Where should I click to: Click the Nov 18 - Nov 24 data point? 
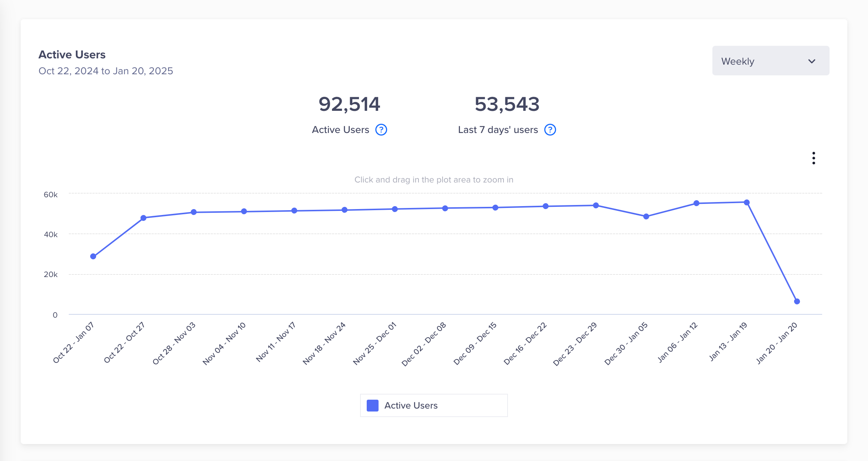point(345,210)
